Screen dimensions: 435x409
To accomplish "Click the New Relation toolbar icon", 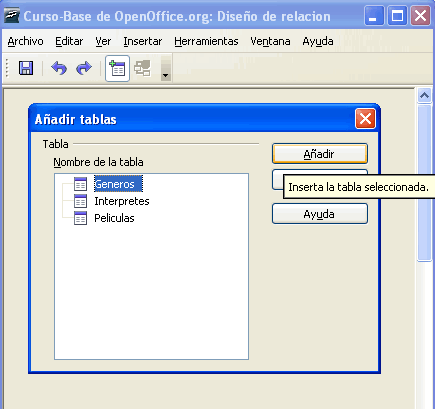I will [142, 68].
